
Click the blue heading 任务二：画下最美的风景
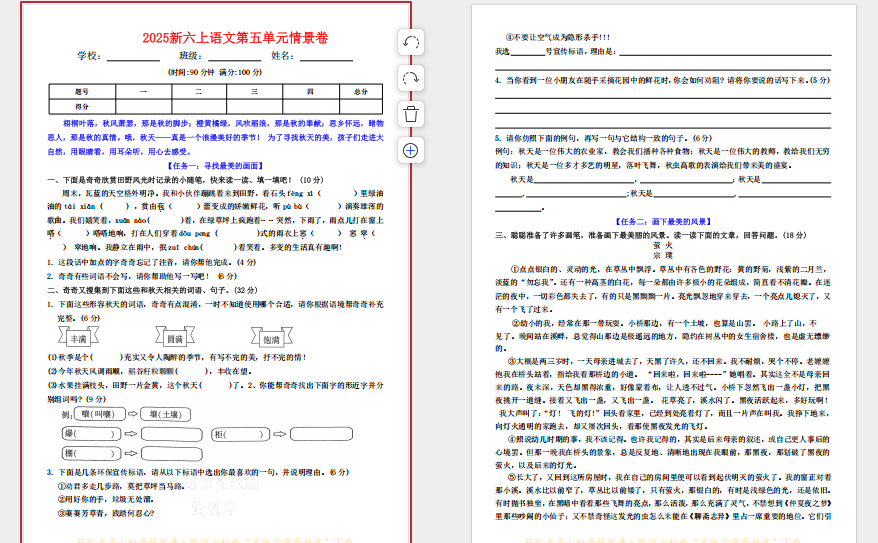pyautogui.click(x=663, y=220)
